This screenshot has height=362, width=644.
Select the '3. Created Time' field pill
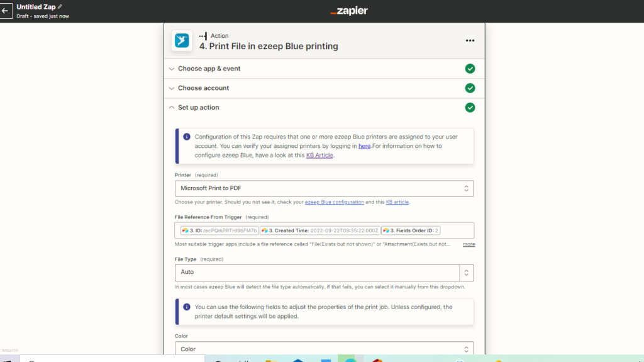(x=319, y=230)
